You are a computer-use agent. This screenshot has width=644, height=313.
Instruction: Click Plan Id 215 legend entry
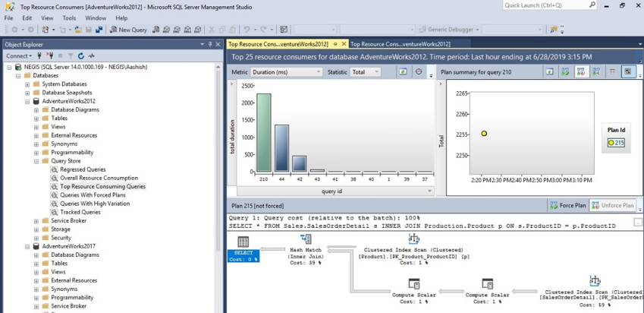(x=617, y=143)
